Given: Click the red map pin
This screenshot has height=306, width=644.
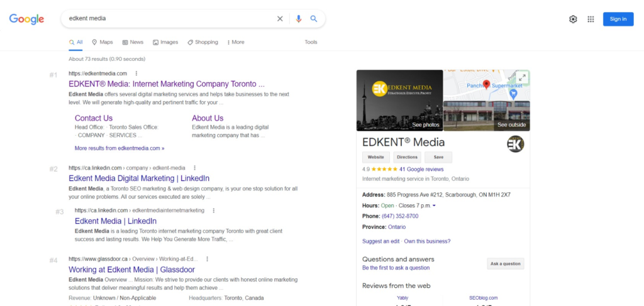Looking at the screenshot, I should pyautogui.click(x=487, y=84).
